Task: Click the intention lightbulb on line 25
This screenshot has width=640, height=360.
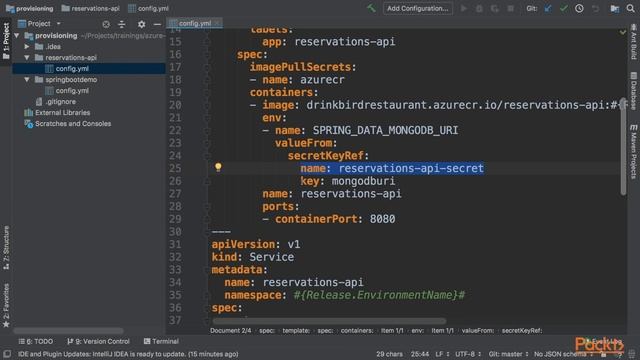Action: pyautogui.click(x=218, y=167)
